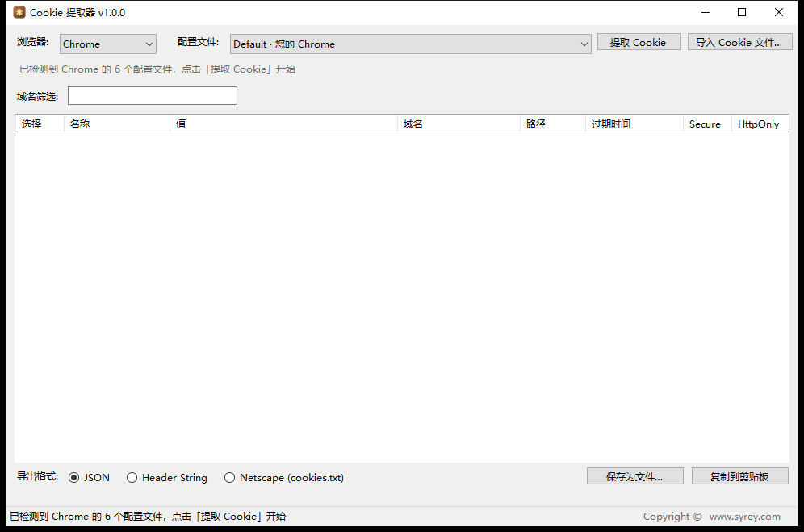Viewport: 804px width, 532px height.
Task: Focus the 域名筛选 filter input field
Action: pos(153,96)
